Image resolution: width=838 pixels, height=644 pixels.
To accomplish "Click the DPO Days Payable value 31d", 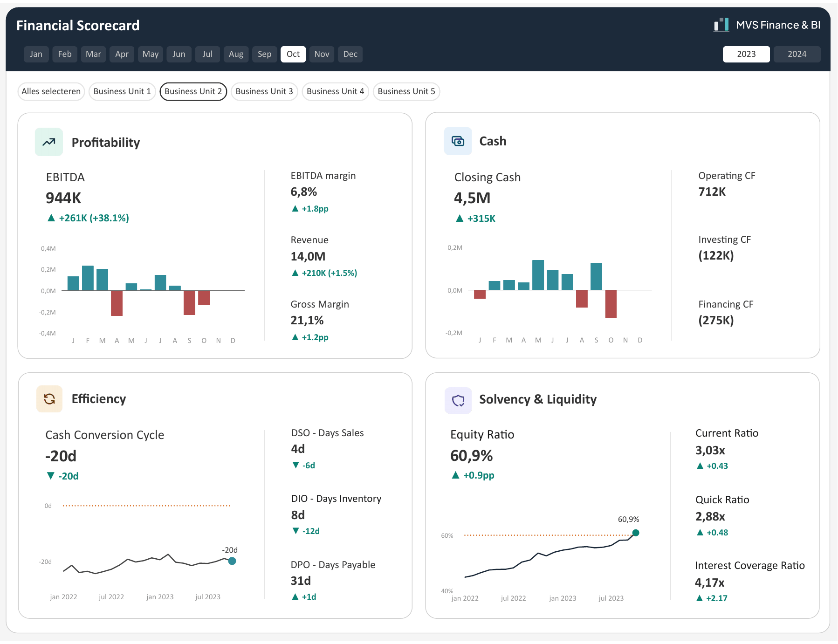I will click(301, 581).
